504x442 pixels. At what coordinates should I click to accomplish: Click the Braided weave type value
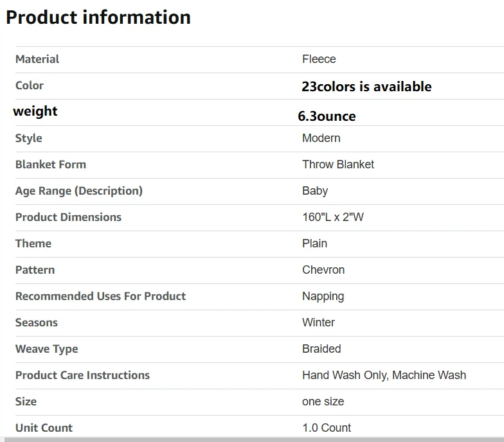[321, 349]
